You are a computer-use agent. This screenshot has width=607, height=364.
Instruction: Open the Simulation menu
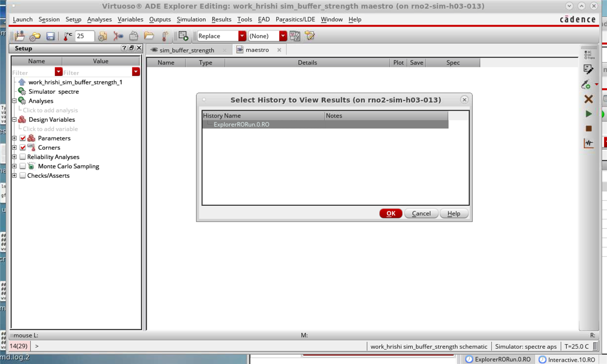(x=191, y=19)
